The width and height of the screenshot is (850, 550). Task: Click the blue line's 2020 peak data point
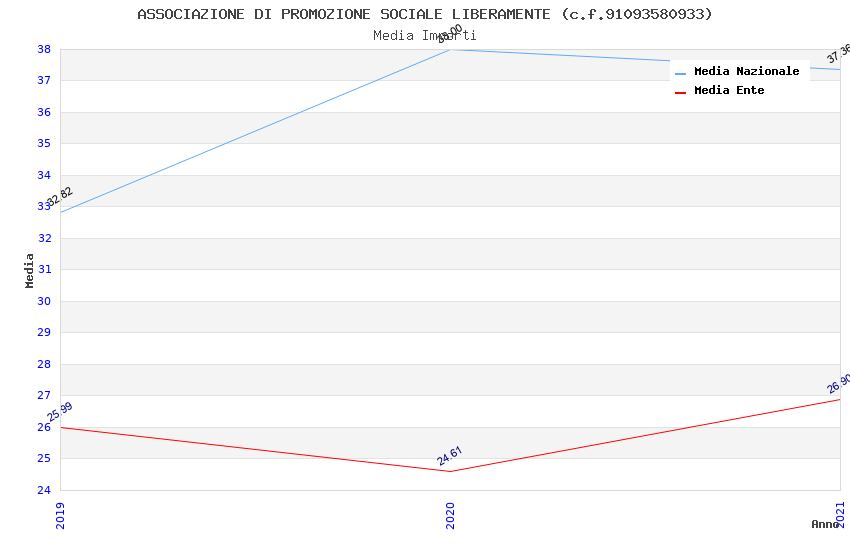(x=450, y=50)
